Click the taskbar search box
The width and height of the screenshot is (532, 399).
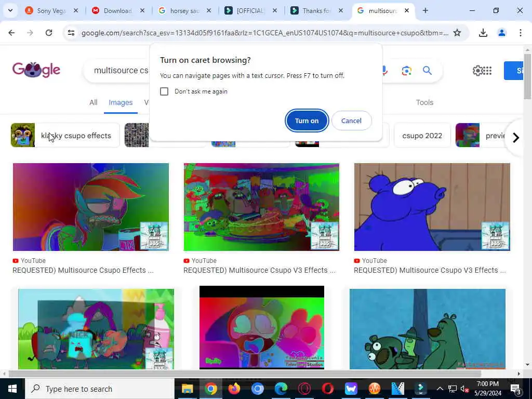point(99,389)
